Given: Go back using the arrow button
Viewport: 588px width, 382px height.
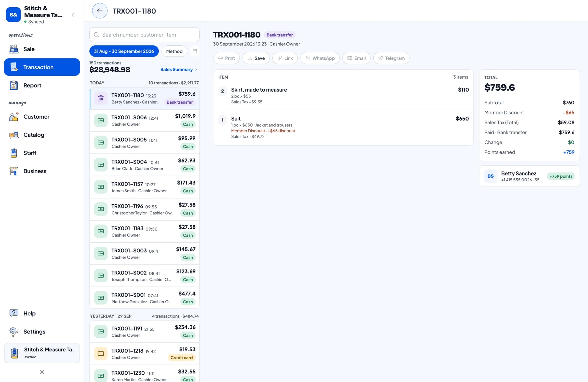Looking at the screenshot, I should (x=99, y=11).
